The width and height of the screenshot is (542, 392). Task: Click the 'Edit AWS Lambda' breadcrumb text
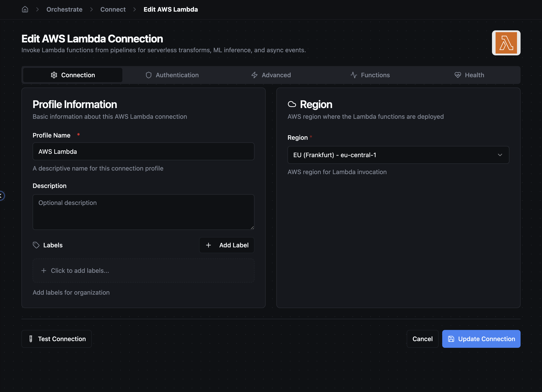171,9
